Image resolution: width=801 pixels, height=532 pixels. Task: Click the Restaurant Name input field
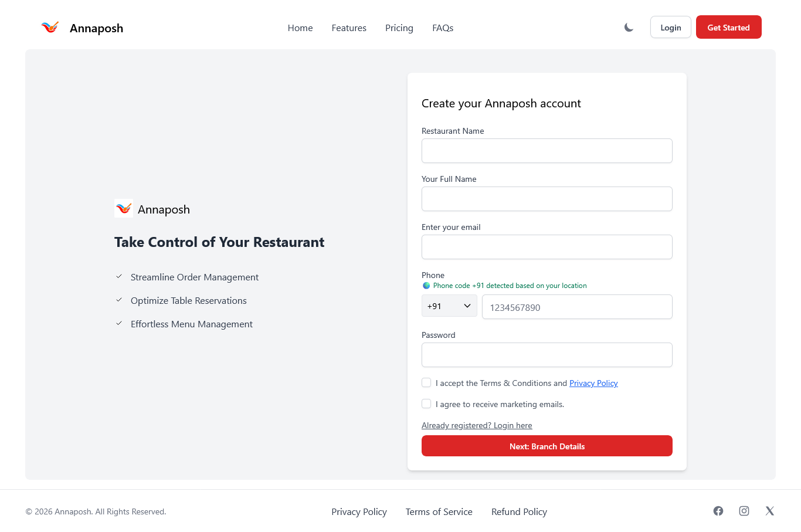click(x=547, y=151)
